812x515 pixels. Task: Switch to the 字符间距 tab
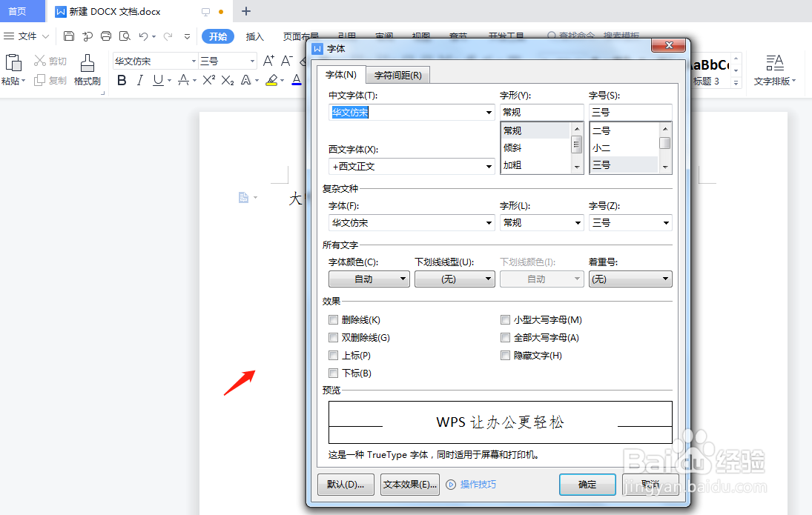point(399,74)
